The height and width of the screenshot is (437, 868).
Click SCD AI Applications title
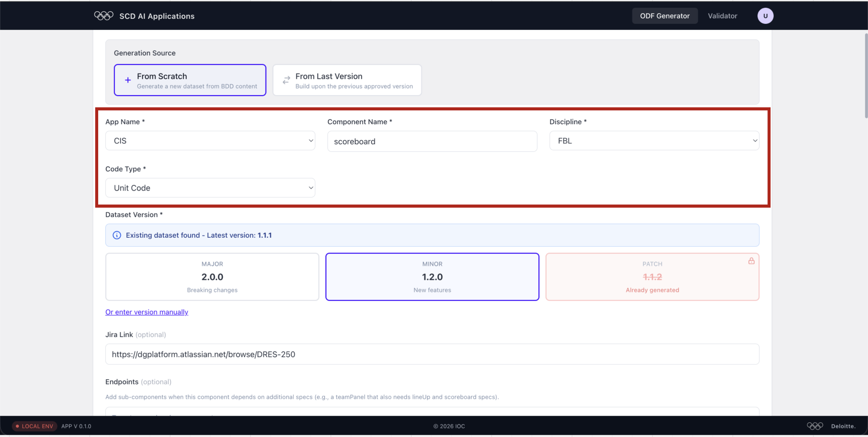(157, 16)
